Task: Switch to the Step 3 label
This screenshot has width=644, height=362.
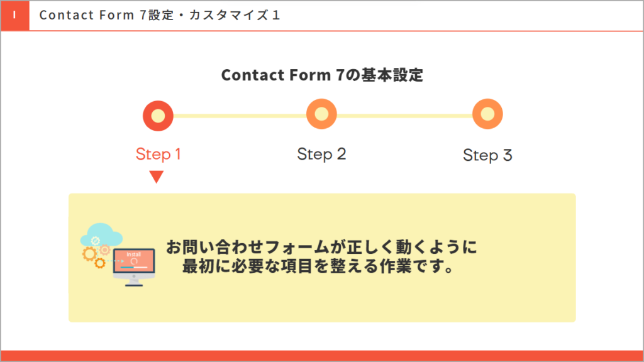Action: click(x=487, y=155)
